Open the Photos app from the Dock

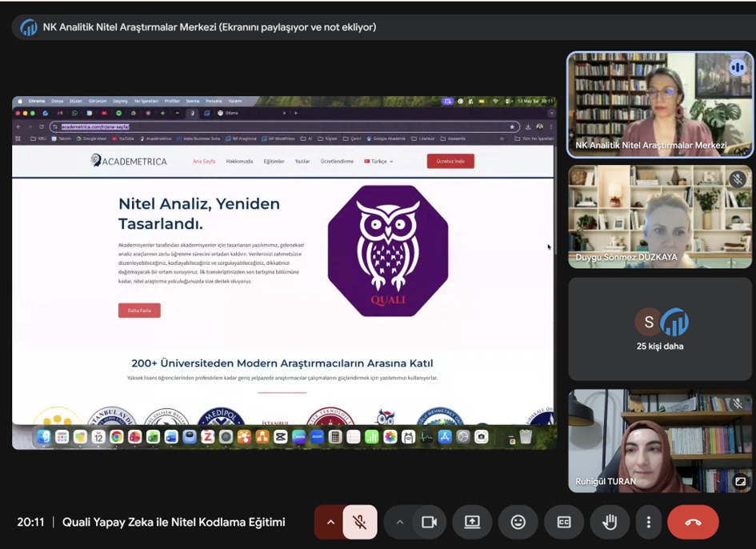[x=390, y=437]
